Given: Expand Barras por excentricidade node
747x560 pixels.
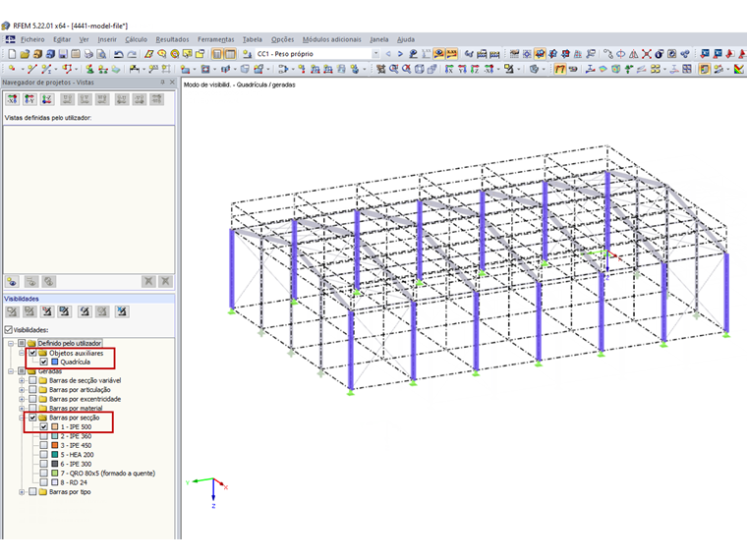Looking at the screenshot, I should [x=22, y=399].
